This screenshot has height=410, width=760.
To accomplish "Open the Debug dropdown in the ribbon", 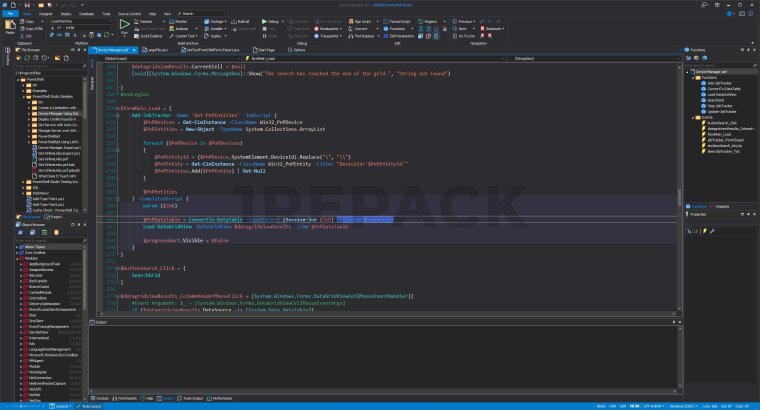I will 272,20.
